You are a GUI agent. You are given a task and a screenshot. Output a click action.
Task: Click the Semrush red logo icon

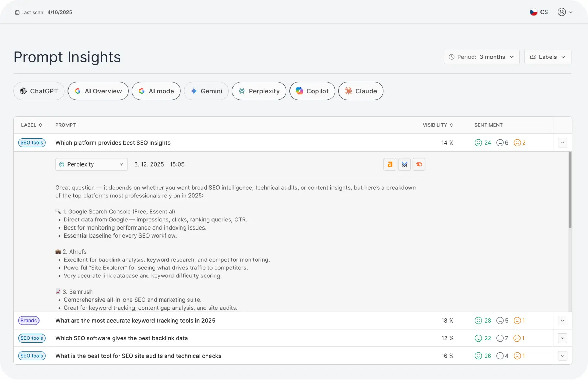point(419,164)
